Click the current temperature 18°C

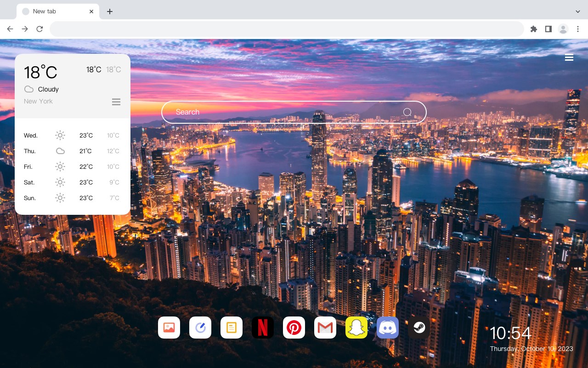[40, 72]
